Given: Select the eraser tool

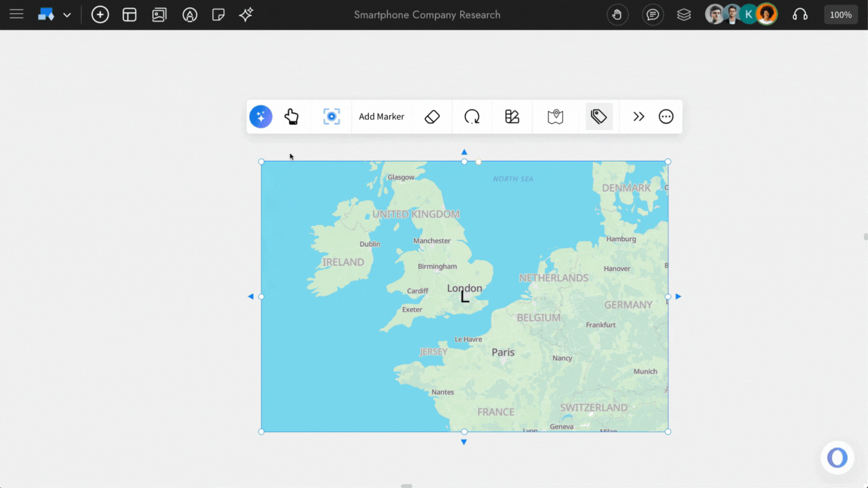Looking at the screenshot, I should coord(432,116).
